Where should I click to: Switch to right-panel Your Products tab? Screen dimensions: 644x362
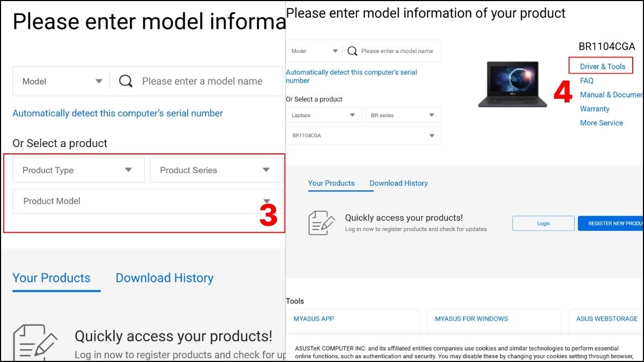tap(331, 183)
